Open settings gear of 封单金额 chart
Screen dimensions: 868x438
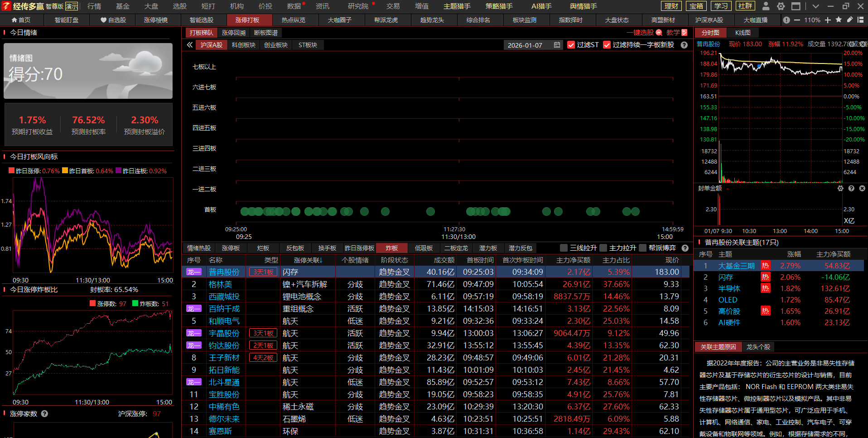pos(840,189)
